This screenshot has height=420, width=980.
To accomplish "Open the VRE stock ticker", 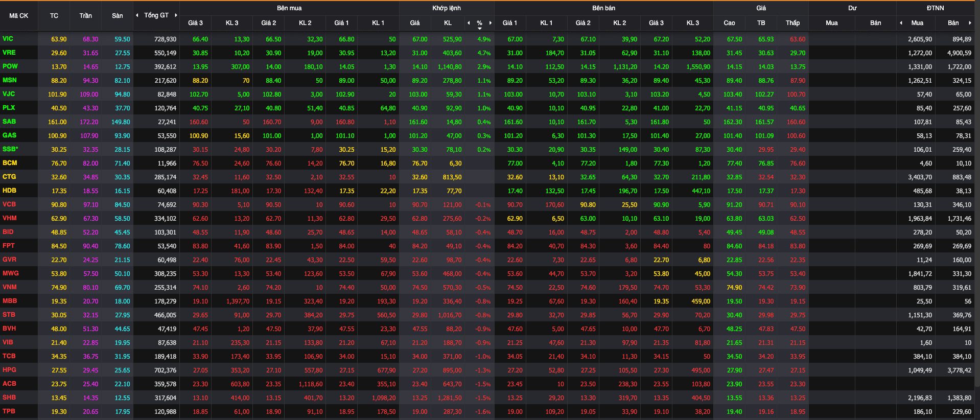I will pyautogui.click(x=9, y=53).
